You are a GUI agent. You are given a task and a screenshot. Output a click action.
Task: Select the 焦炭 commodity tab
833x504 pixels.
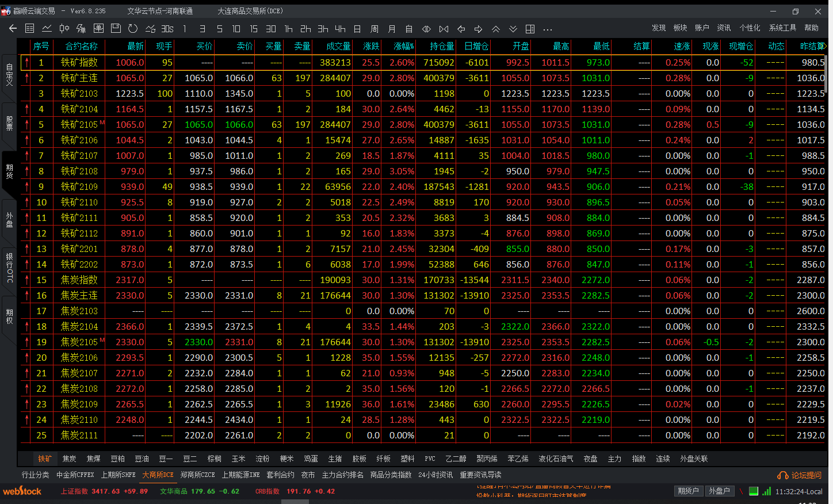point(70,459)
